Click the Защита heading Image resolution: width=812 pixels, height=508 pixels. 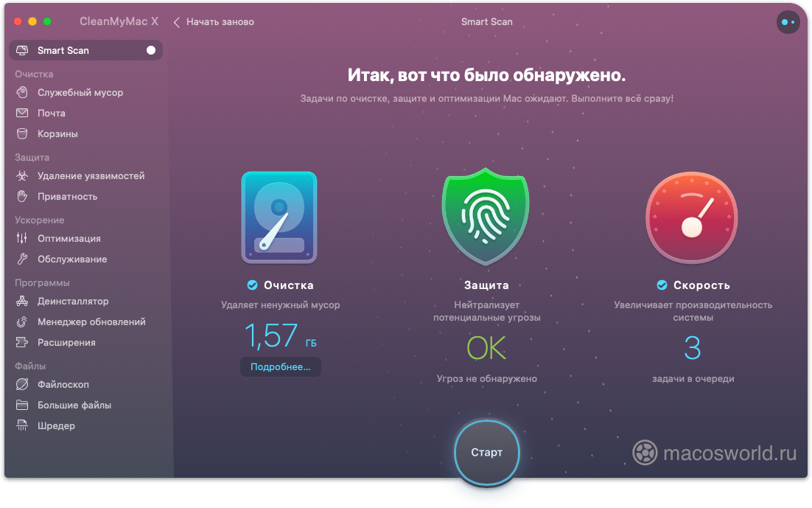tap(486, 285)
